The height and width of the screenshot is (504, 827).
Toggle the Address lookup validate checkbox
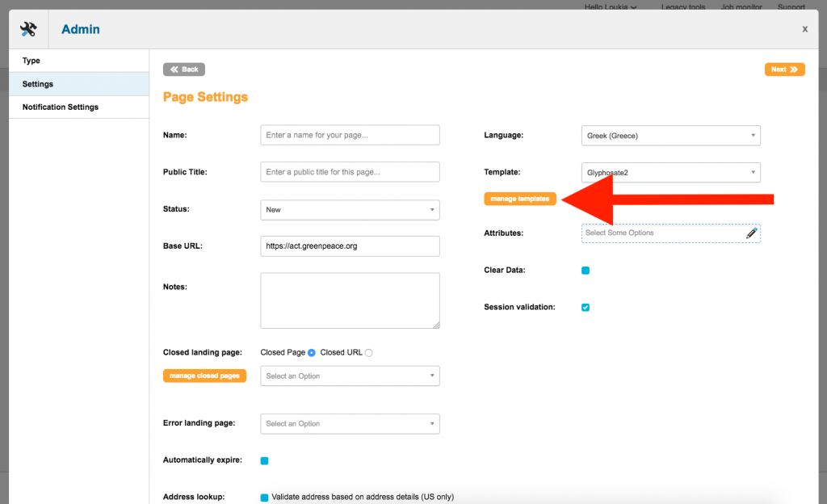[x=264, y=498]
